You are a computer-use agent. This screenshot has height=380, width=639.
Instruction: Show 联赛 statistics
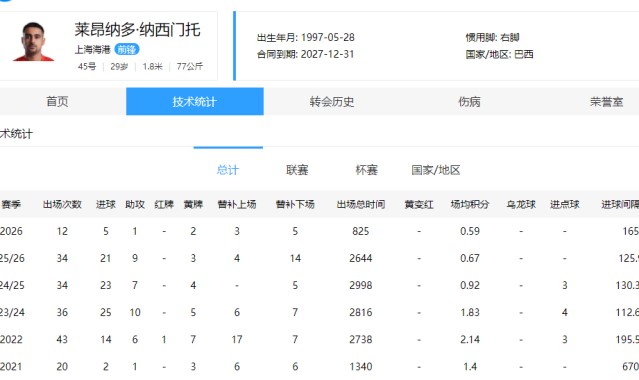(x=297, y=170)
